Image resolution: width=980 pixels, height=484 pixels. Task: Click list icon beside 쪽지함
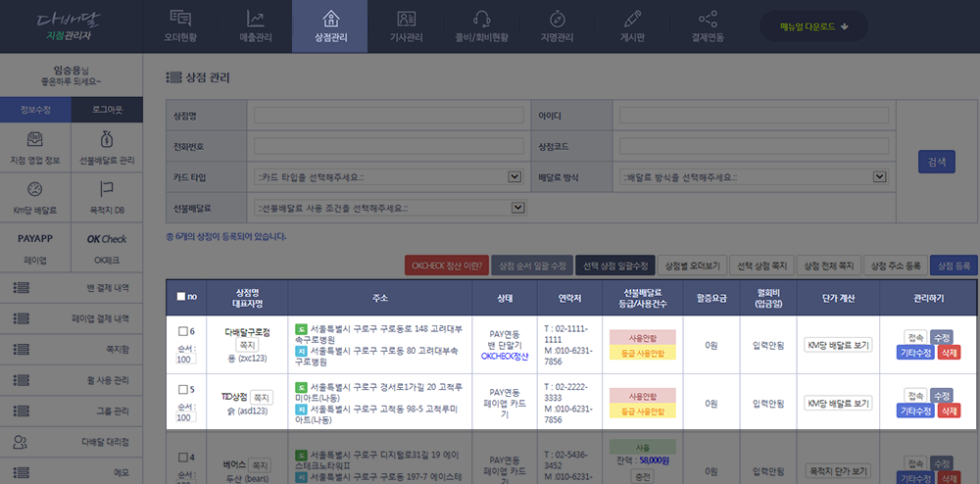[x=21, y=350]
